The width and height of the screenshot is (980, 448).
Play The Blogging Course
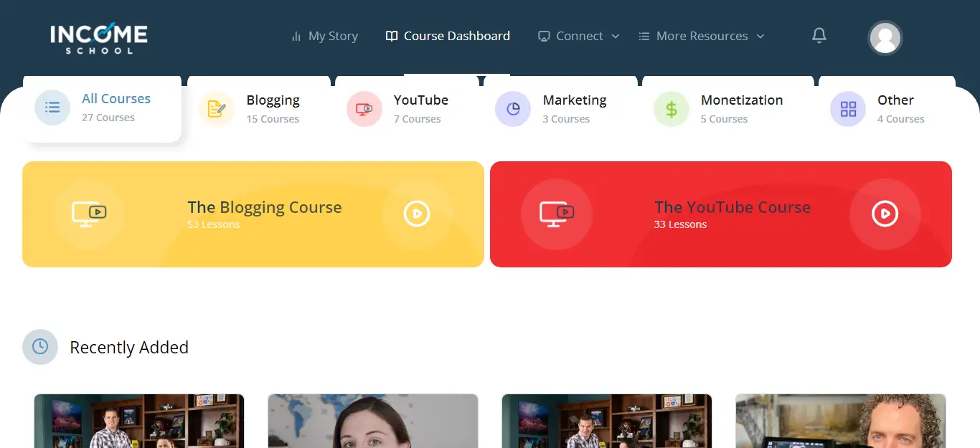point(417,214)
